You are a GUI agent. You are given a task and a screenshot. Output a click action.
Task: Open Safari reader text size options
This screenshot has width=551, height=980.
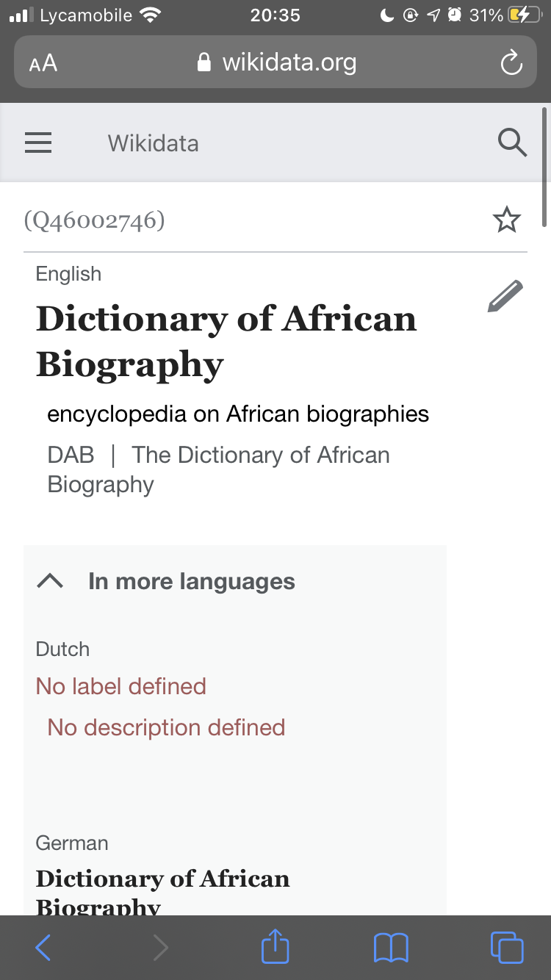pos(43,63)
